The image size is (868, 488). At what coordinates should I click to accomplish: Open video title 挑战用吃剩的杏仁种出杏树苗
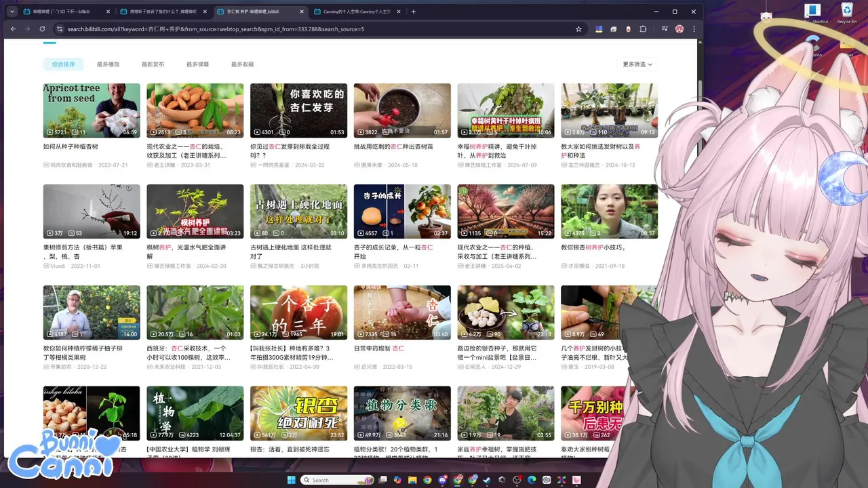pyautogui.click(x=393, y=146)
